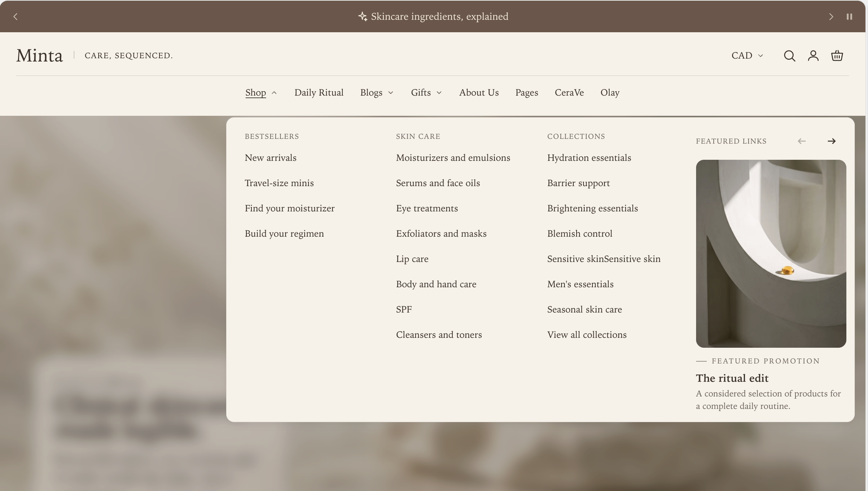Go to previous announcement in top bar
This screenshot has width=868, height=491.
click(x=15, y=16)
